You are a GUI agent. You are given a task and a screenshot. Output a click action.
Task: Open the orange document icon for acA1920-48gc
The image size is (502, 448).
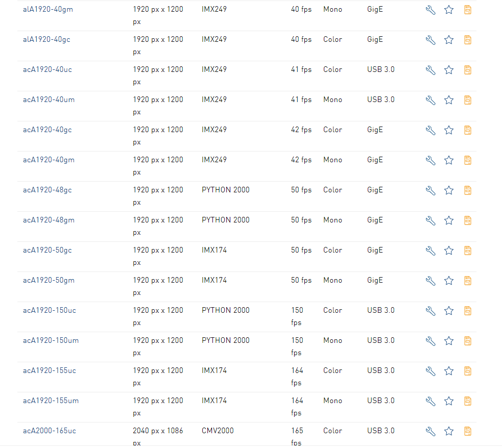[467, 190]
